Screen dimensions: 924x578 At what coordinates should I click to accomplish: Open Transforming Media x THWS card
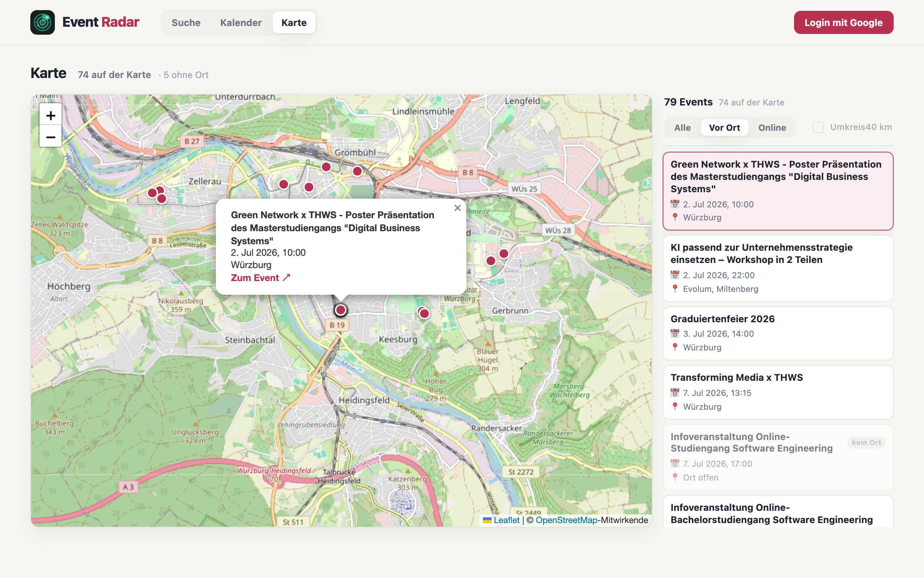pos(778,392)
